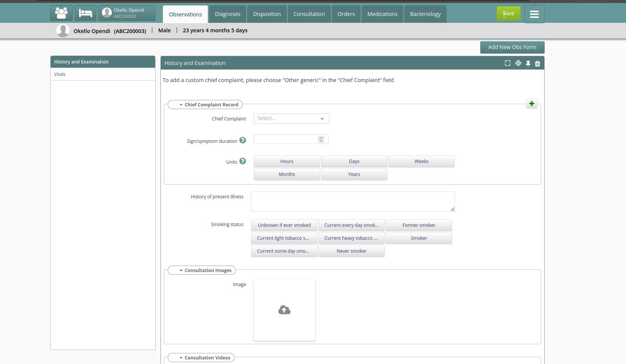
Task: Click the collapse-all icon in form header
Action: coord(518,63)
